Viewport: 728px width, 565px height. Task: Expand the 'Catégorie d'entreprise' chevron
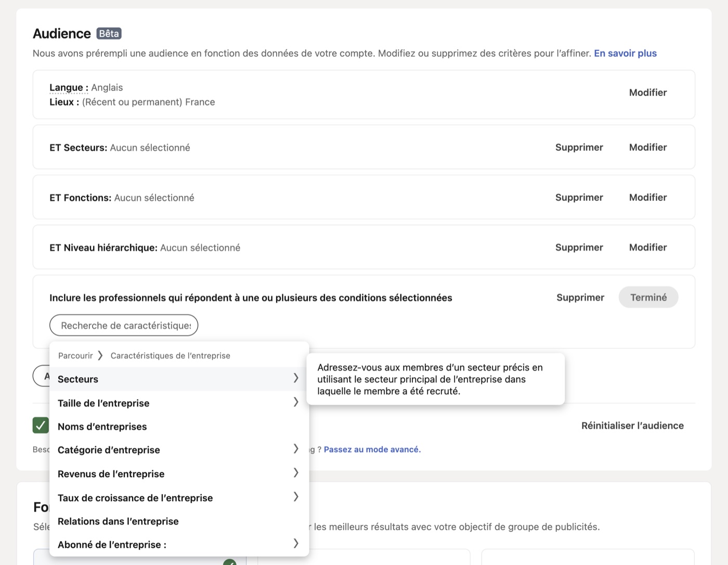pos(295,449)
